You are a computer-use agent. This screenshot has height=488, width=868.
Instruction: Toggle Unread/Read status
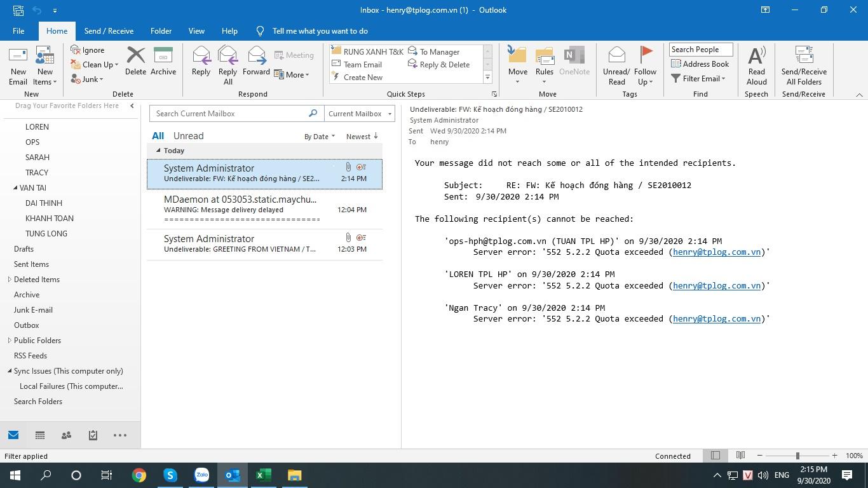tap(616, 65)
